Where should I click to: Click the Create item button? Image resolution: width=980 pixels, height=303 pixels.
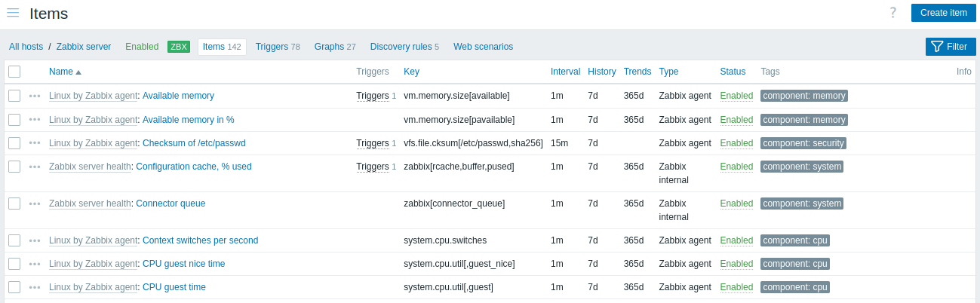tap(943, 13)
